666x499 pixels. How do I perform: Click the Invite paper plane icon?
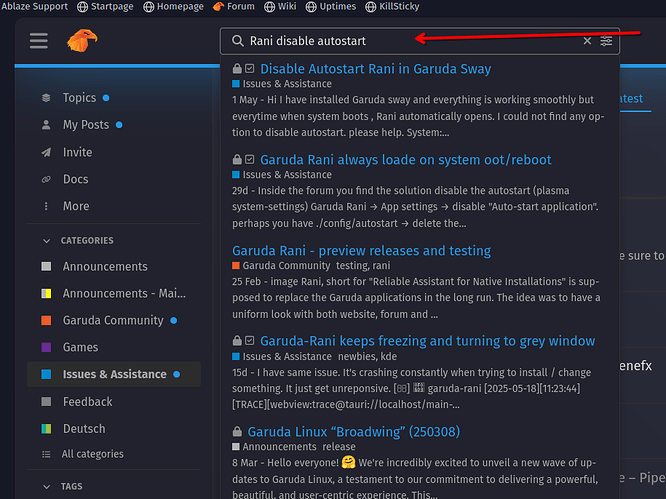coord(46,152)
